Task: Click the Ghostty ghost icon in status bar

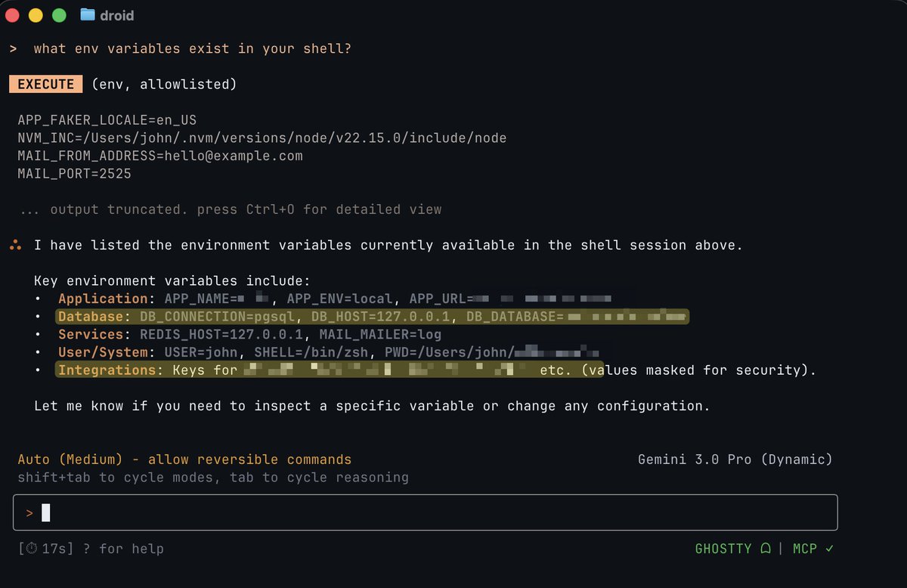Action: pos(765,549)
